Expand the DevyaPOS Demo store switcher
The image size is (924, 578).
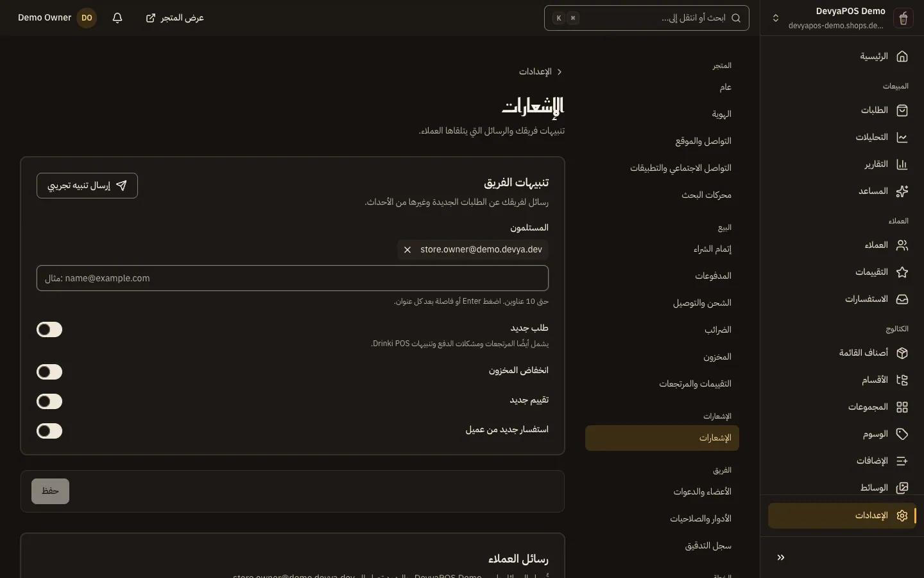842,18
